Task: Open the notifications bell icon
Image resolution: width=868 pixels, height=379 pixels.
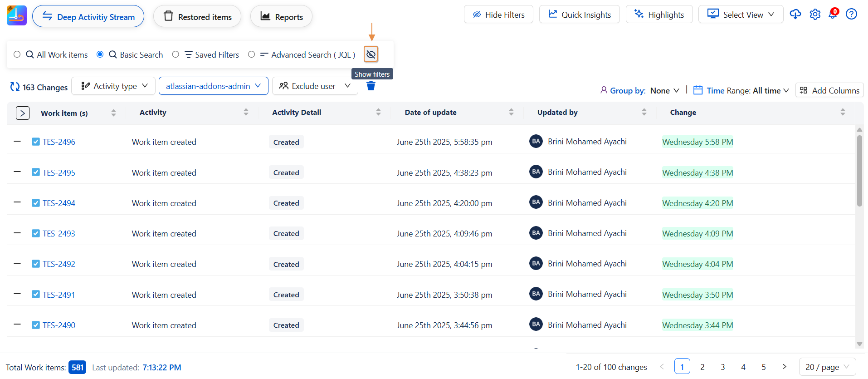Action: pos(833,15)
